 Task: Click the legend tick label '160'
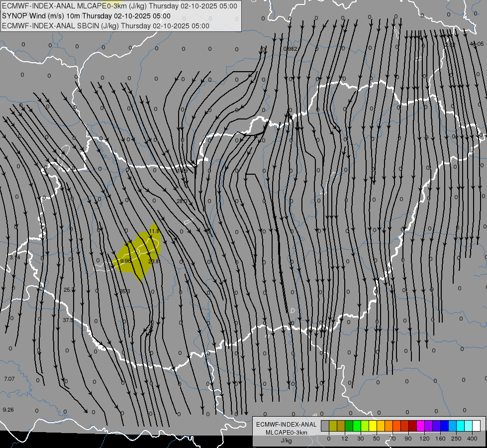[440, 439]
